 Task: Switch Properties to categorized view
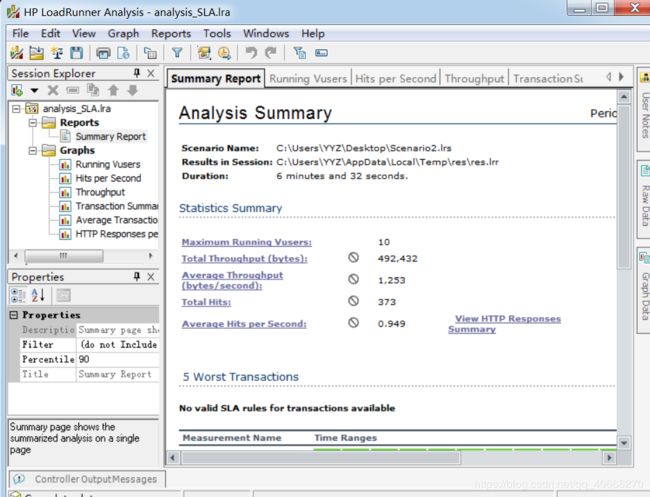18,295
